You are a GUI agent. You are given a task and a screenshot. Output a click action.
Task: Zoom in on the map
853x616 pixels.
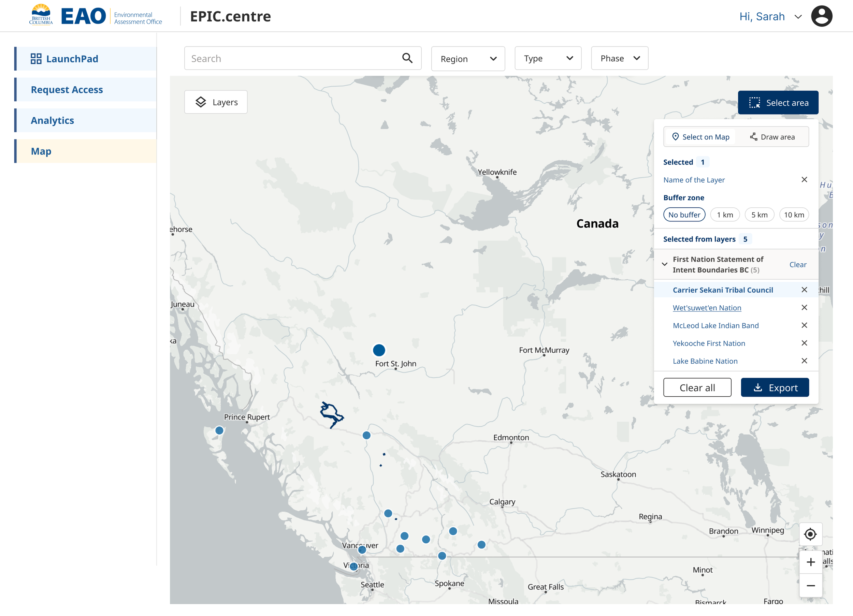pos(810,562)
